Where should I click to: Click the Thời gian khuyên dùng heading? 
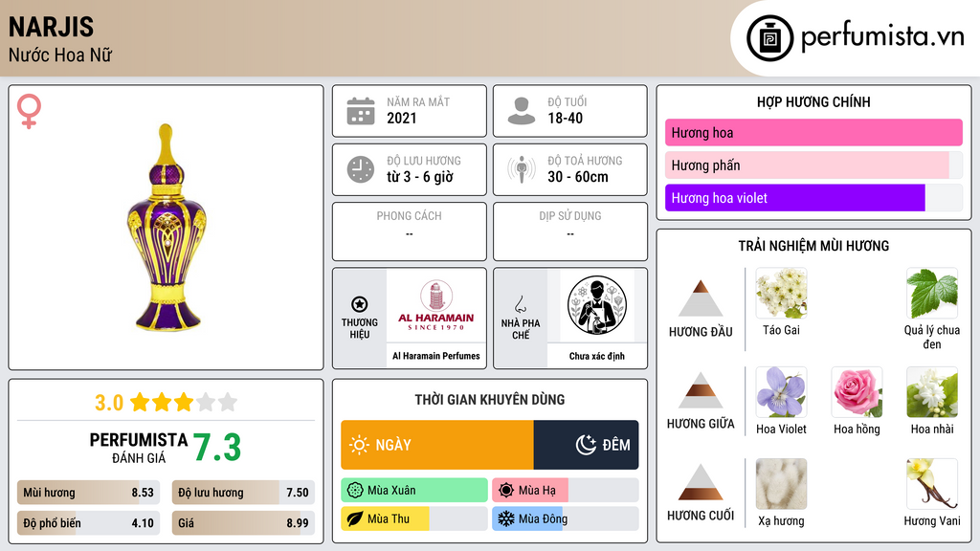[490, 400]
